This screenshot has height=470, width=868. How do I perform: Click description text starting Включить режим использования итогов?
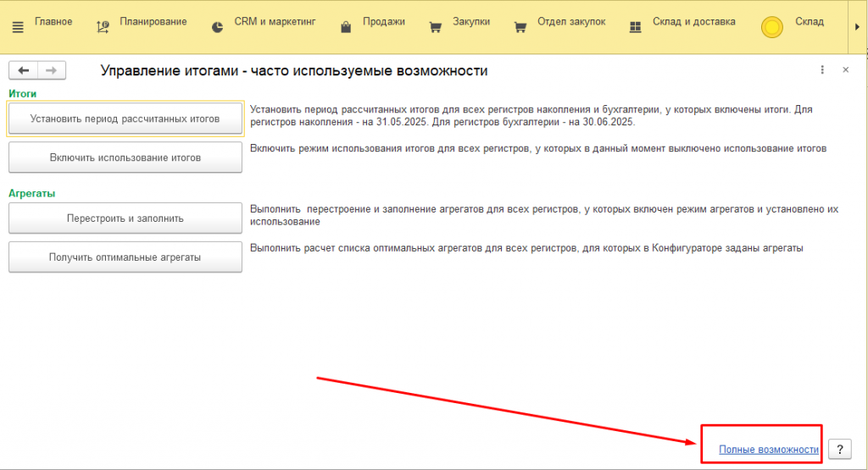click(x=538, y=148)
